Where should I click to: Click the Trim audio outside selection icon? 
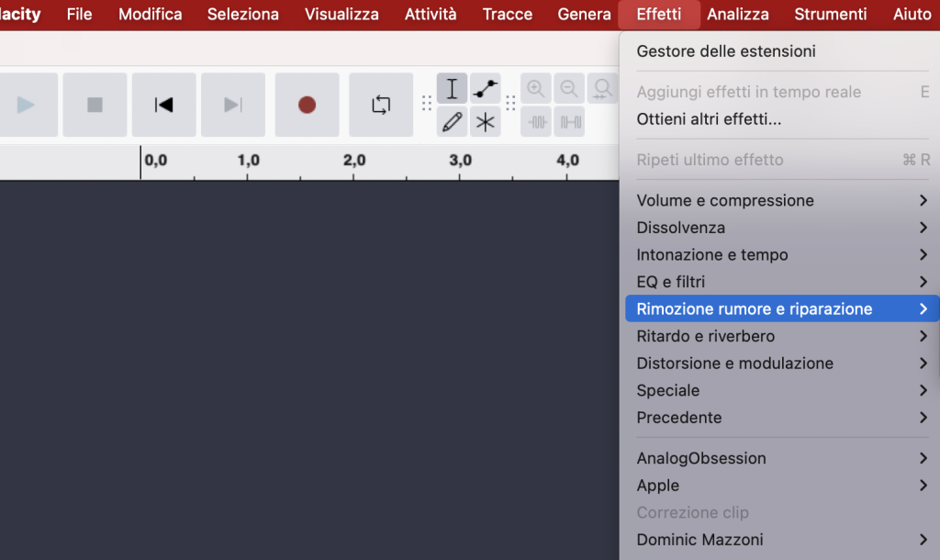coord(536,120)
